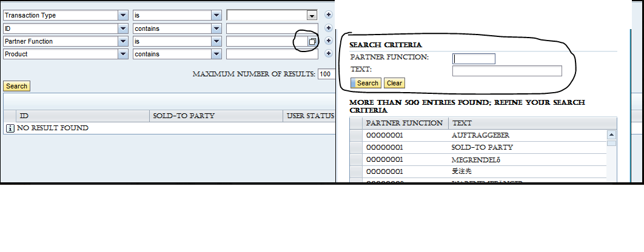The width and height of the screenshot is (644, 252).
Task: Click the Product value input field
Action: click(x=272, y=54)
